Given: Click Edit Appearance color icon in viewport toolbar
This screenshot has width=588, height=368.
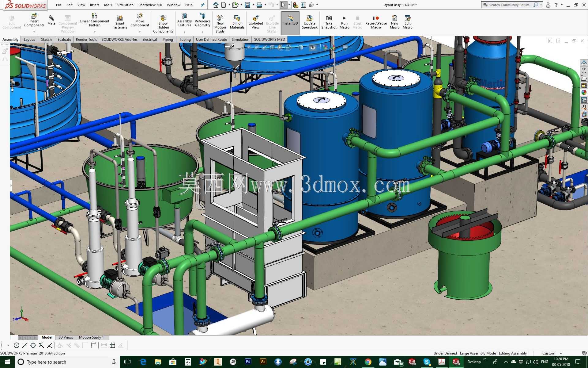Looking at the screenshot, I should tap(325, 47).
